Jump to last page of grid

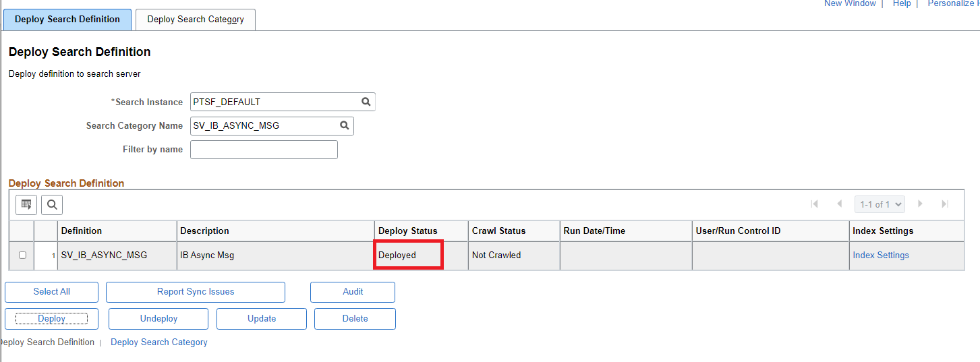[945, 204]
